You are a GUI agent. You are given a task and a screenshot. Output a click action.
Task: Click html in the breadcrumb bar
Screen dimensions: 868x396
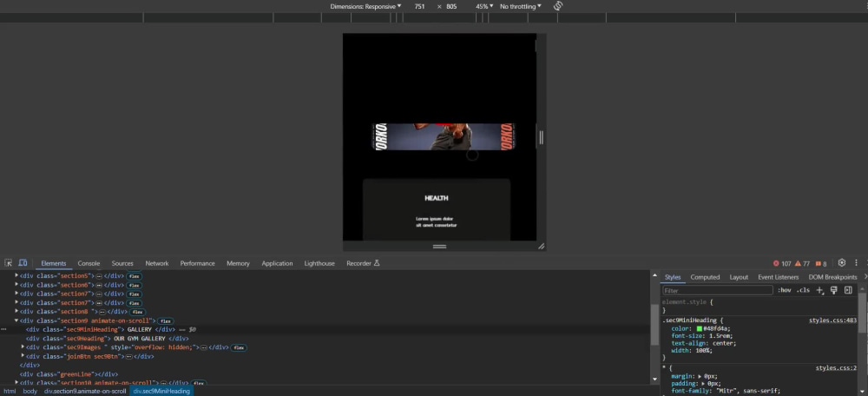click(x=10, y=391)
